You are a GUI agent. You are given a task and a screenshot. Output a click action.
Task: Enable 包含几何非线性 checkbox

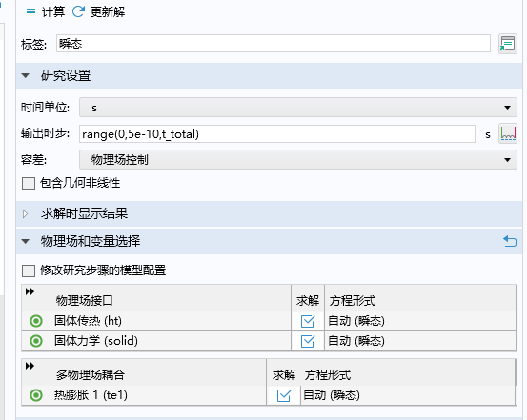(x=29, y=184)
